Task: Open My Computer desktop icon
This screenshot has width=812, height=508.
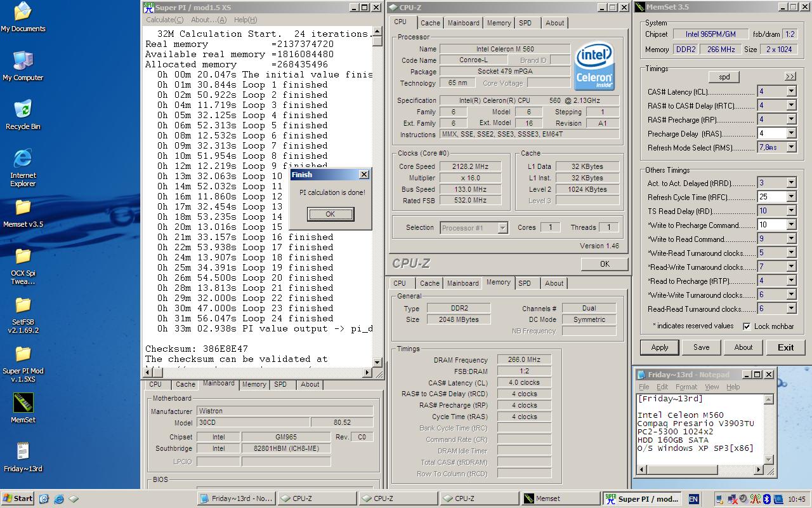Action: (x=23, y=66)
